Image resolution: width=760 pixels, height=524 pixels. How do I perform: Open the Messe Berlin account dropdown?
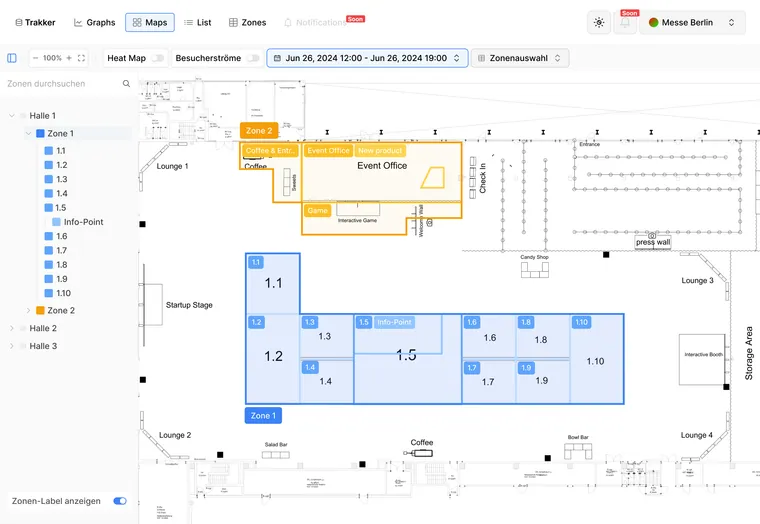click(x=692, y=22)
